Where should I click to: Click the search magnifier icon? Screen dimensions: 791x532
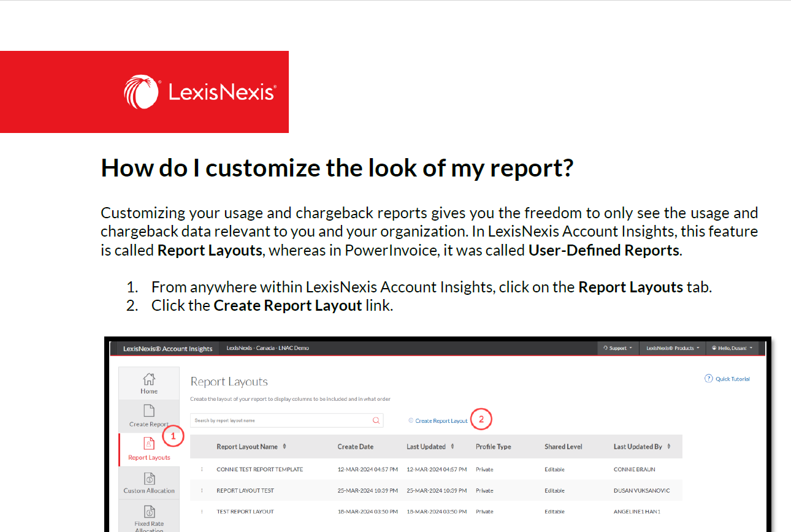pyautogui.click(x=376, y=420)
